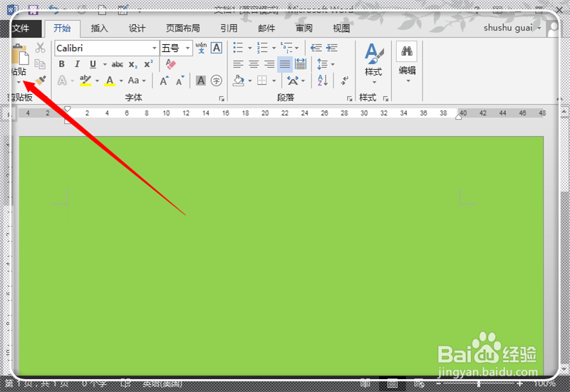Open the highlight color dropdown arrow
Viewport: 570px width, 392px height.
tap(97, 81)
